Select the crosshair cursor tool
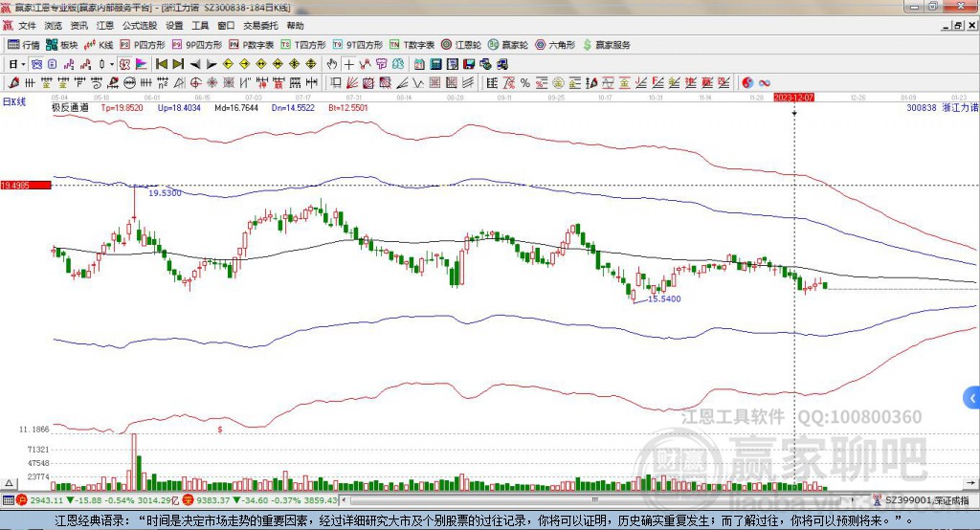980x530 pixels. 349,64
